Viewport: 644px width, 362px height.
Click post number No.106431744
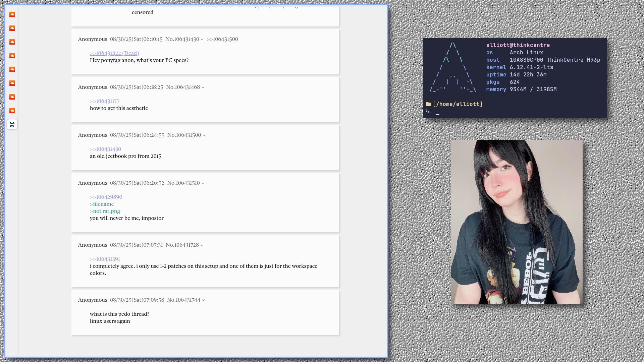pyautogui.click(x=184, y=300)
